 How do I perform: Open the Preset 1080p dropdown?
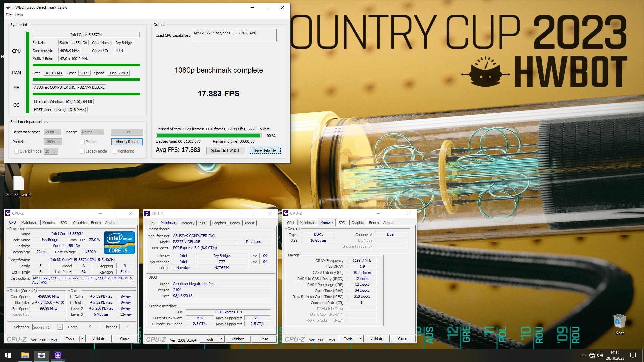click(x=53, y=142)
